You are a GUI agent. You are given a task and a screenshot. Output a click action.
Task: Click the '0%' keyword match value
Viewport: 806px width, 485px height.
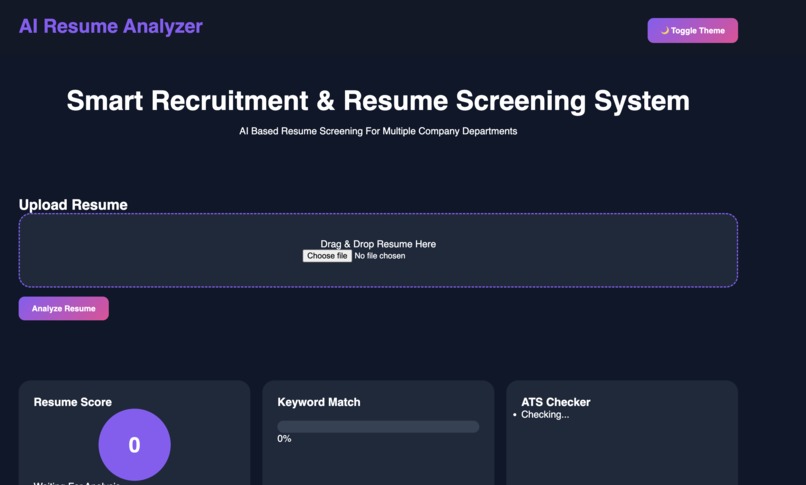pos(284,439)
